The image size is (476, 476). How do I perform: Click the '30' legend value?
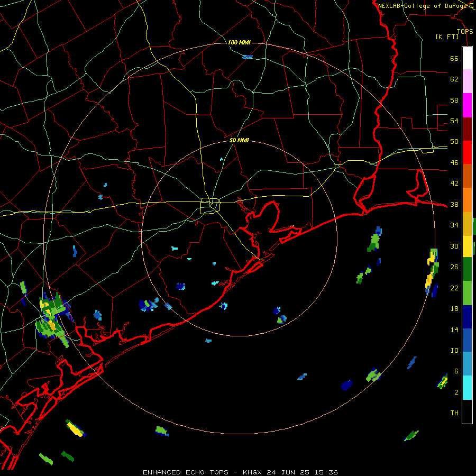pyautogui.click(x=454, y=246)
